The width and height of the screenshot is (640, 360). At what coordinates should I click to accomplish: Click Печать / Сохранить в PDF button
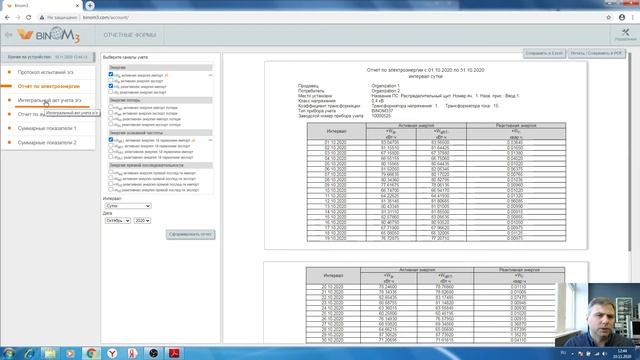point(596,53)
